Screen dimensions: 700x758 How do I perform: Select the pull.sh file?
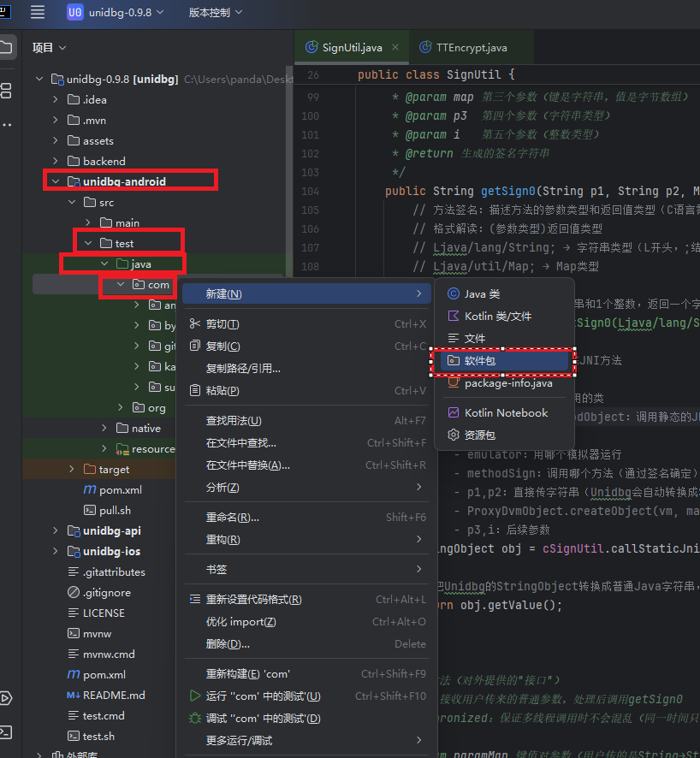(107, 510)
